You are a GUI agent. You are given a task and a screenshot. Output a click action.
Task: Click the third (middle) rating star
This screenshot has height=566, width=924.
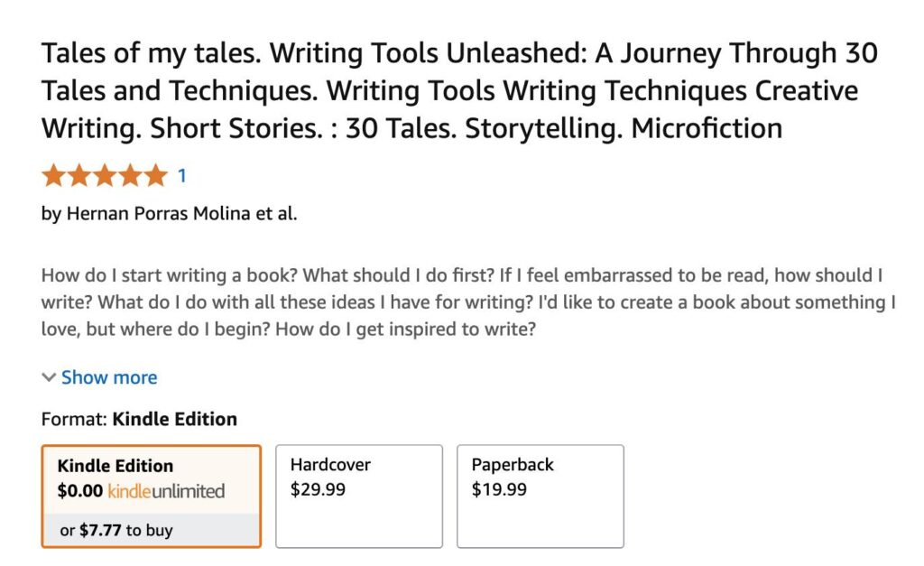[x=105, y=175]
